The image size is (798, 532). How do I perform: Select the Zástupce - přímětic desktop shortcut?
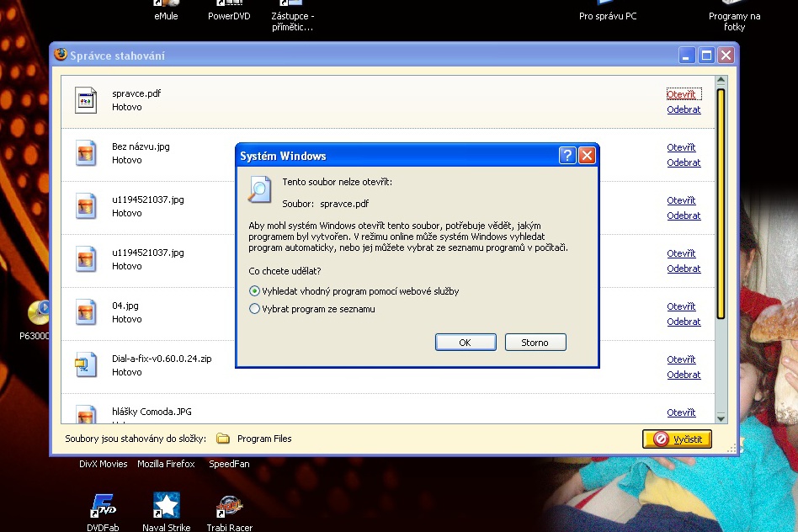pyautogui.click(x=293, y=21)
